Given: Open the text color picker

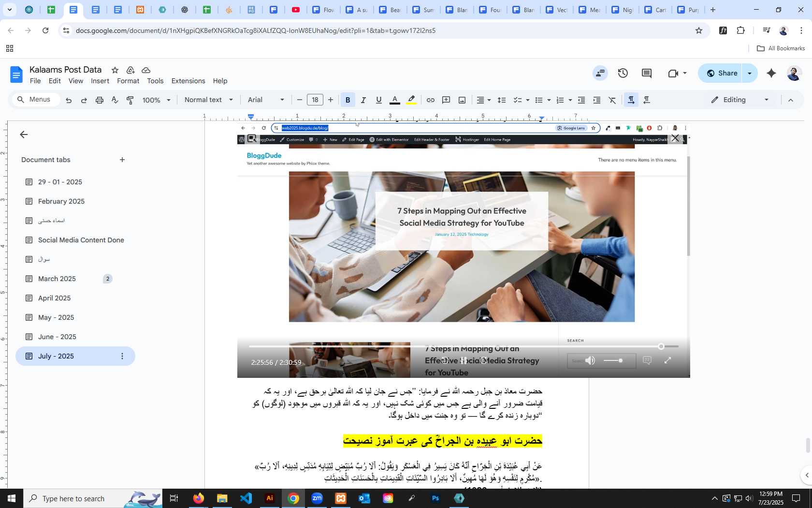Looking at the screenshot, I should tap(395, 100).
